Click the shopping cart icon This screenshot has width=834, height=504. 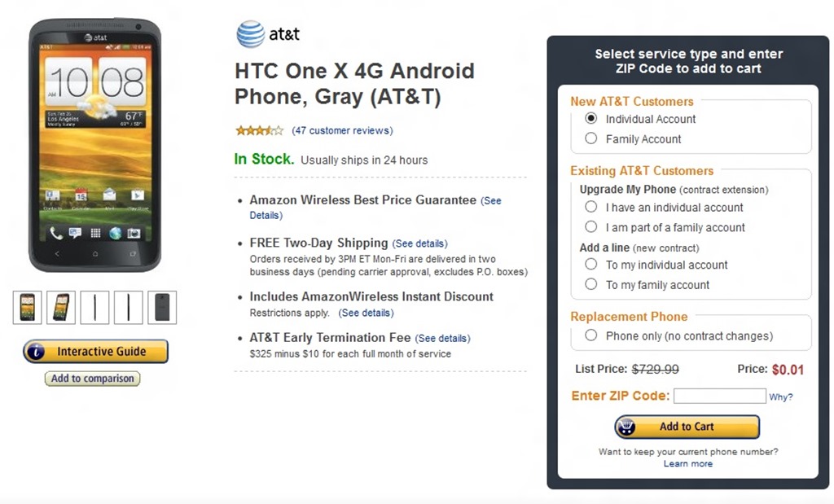pos(627,427)
